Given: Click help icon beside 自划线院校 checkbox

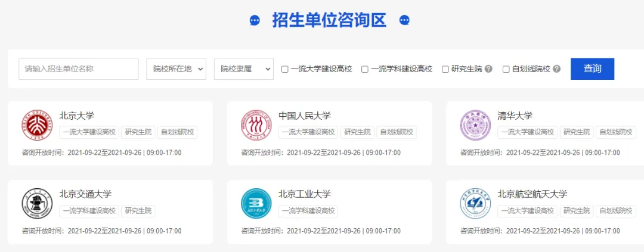Looking at the screenshot, I should click(556, 69).
